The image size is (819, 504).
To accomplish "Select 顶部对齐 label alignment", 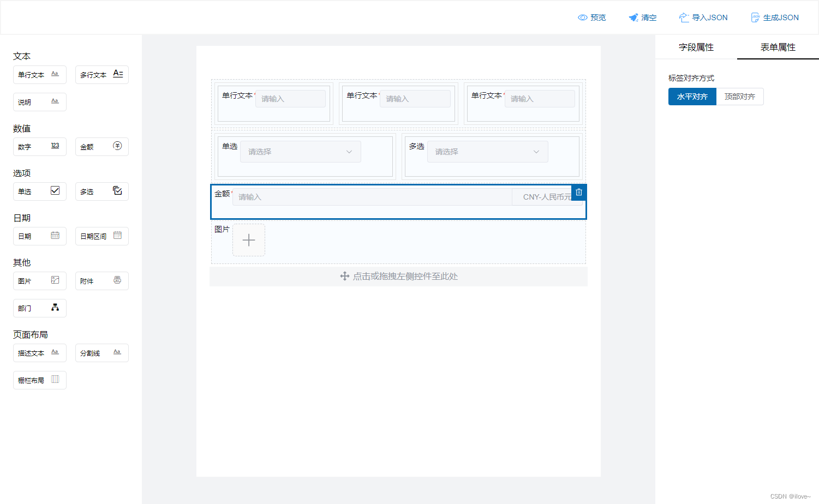I will pyautogui.click(x=740, y=97).
